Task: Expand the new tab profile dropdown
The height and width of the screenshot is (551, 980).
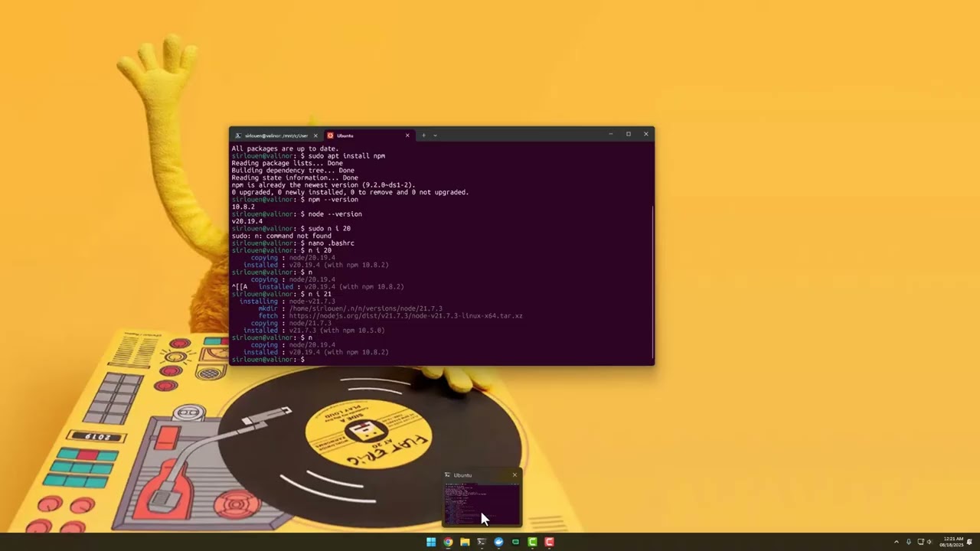Action: click(x=435, y=135)
